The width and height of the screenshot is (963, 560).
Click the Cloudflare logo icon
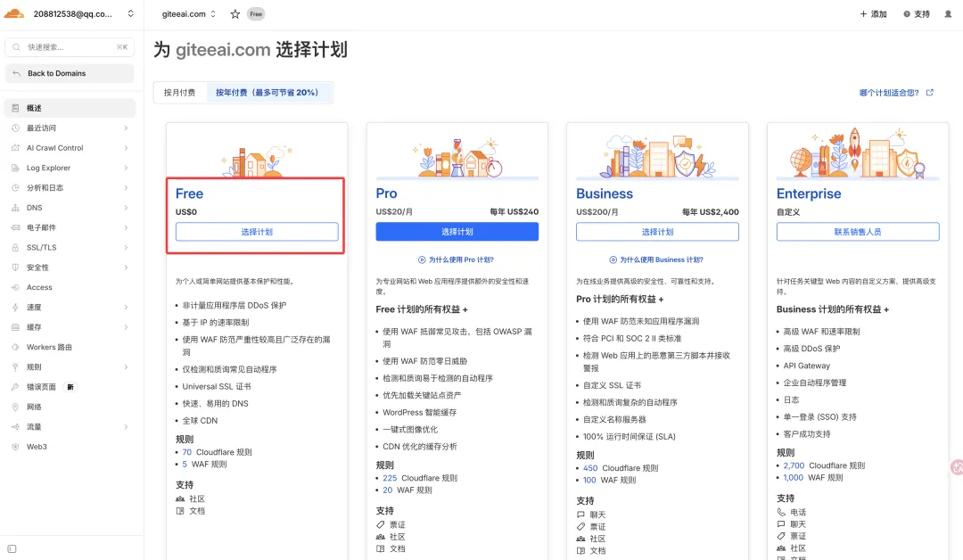pos(14,13)
